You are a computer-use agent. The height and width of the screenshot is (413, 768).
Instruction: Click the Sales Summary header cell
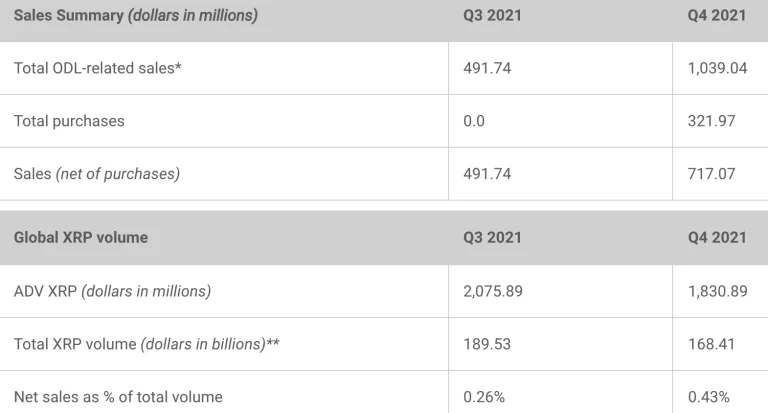tap(135, 16)
